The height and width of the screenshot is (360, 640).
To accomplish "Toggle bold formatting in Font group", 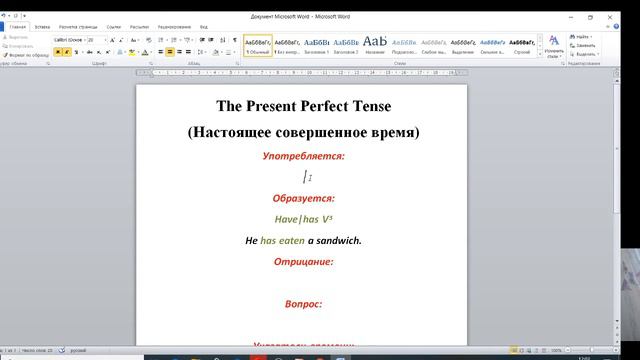I will 58,52.
